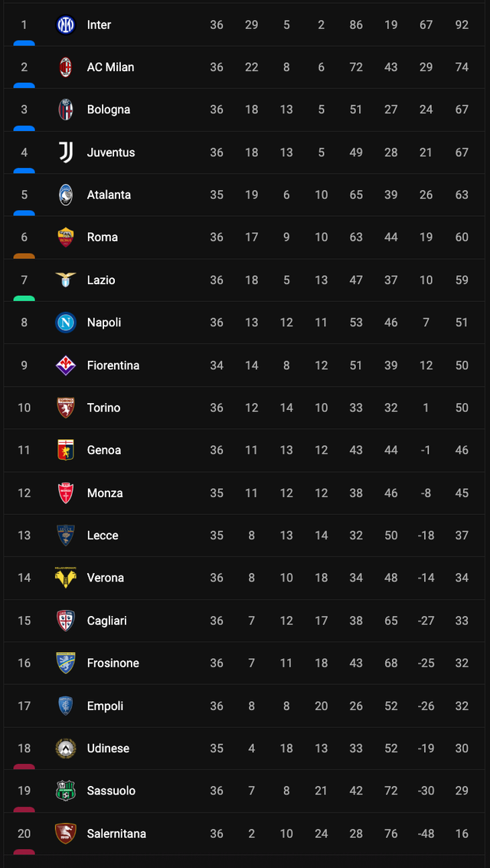Viewport: 490px width, 868px height.
Task: Open Udinese team details
Action: [x=108, y=748]
